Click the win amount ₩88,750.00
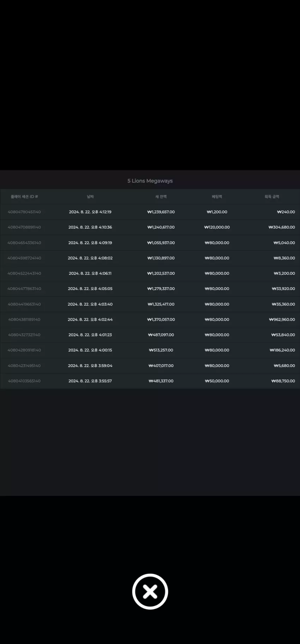This screenshot has width=300, height=644. pyautogui.click(x=283, y=381)
